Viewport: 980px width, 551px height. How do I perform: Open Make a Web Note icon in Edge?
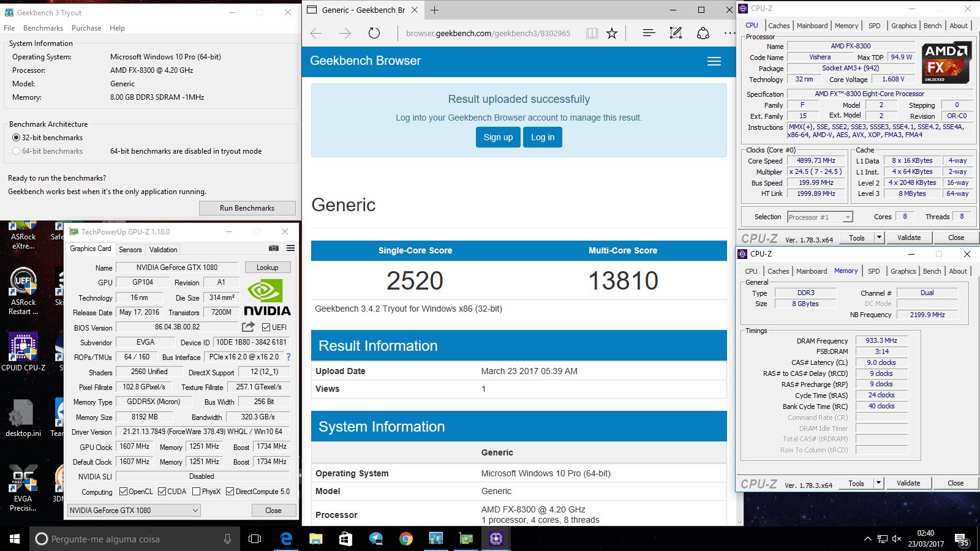tap(676, 33)
